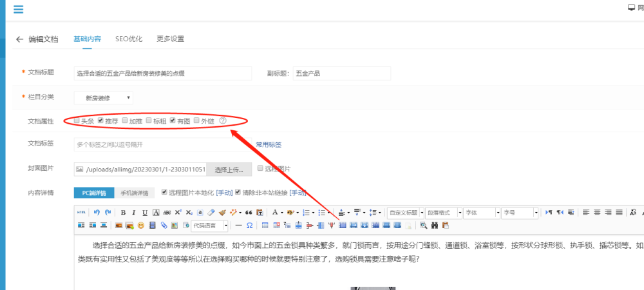This screenshot has height=290, width=644.
Task: Delete the table
Action: [276, 225]
